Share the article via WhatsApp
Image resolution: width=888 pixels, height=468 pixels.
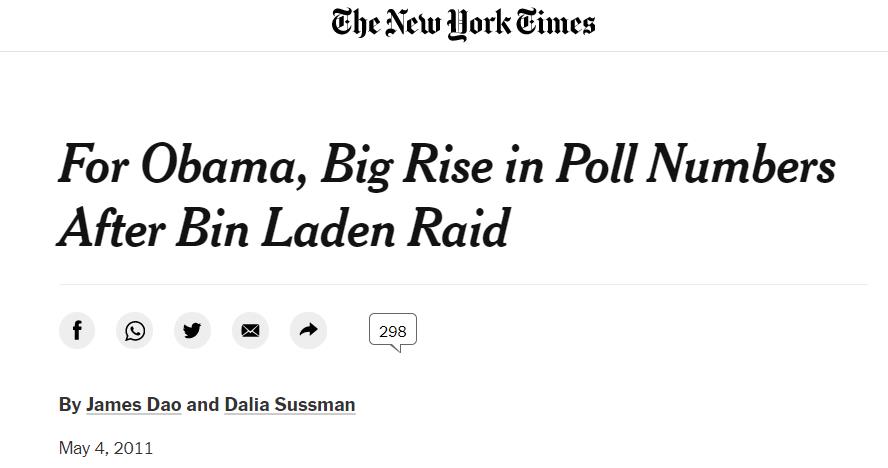click(135, 331)
